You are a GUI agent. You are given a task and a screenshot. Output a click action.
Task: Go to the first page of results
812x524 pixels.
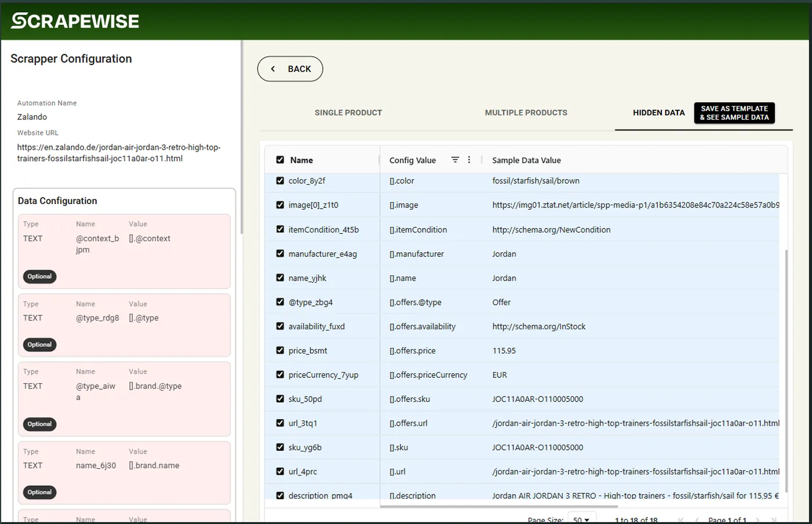[681, 520]
